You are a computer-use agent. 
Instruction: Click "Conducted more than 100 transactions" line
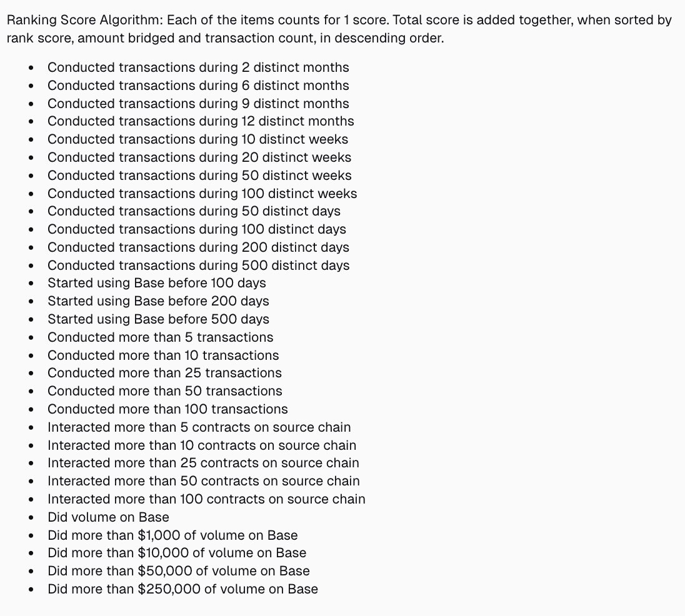coord(167,409)
